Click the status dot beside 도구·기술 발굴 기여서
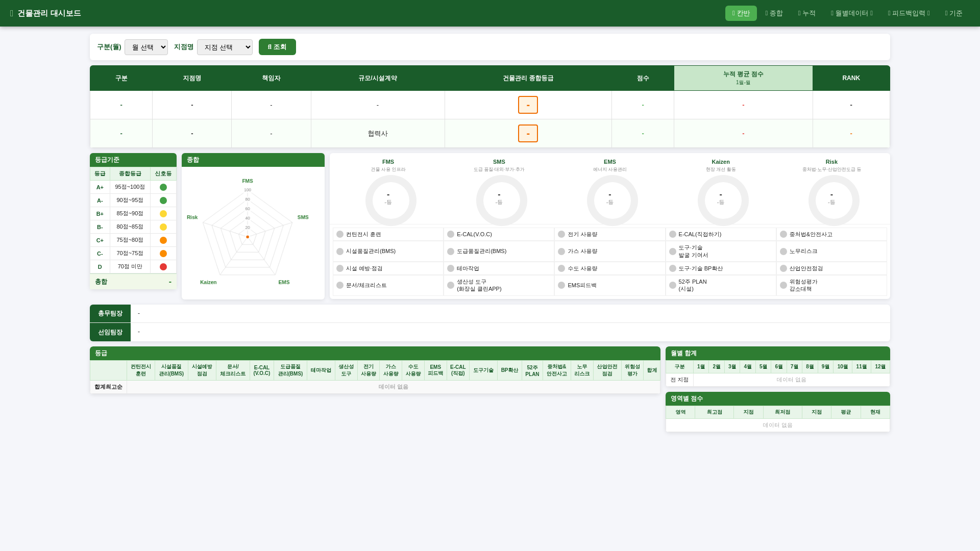Screen dimensions: 980x551 pos(673,252)
